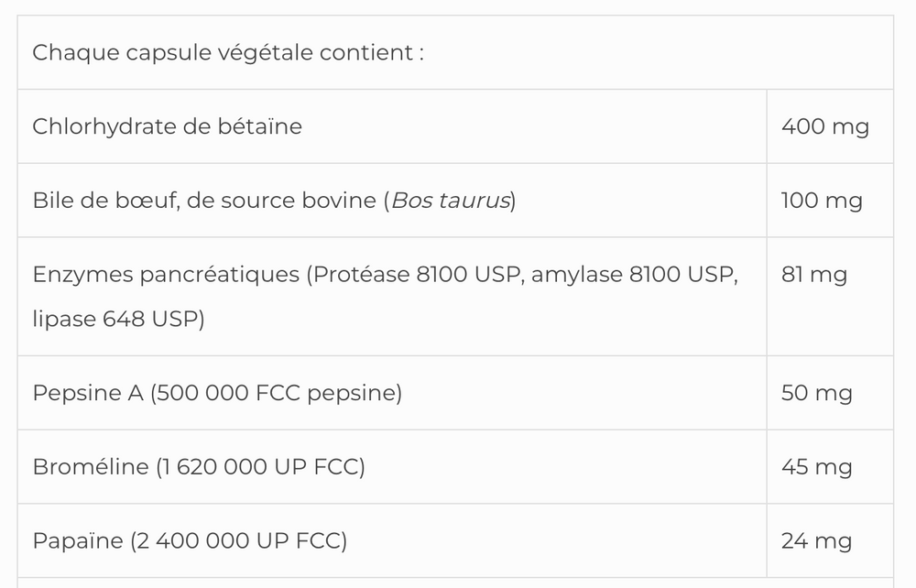Select the "Bile de bœuf" ingredient text
Image resolution: width=916 pixels, height=588 pixels.
[x=105, y=201]
